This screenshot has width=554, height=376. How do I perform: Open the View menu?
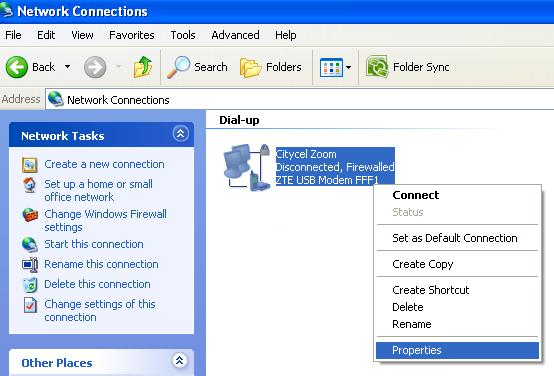pos(82,35)
